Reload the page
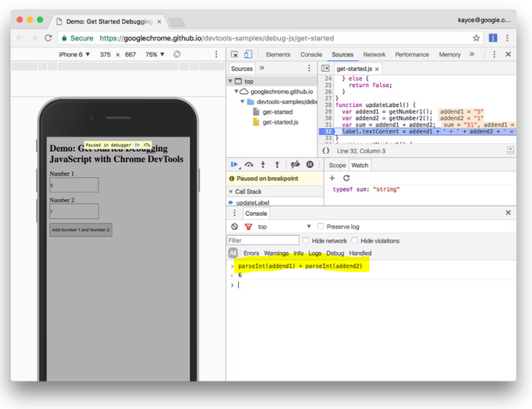Viewport: 532px width, 409px height. [48, 38]
